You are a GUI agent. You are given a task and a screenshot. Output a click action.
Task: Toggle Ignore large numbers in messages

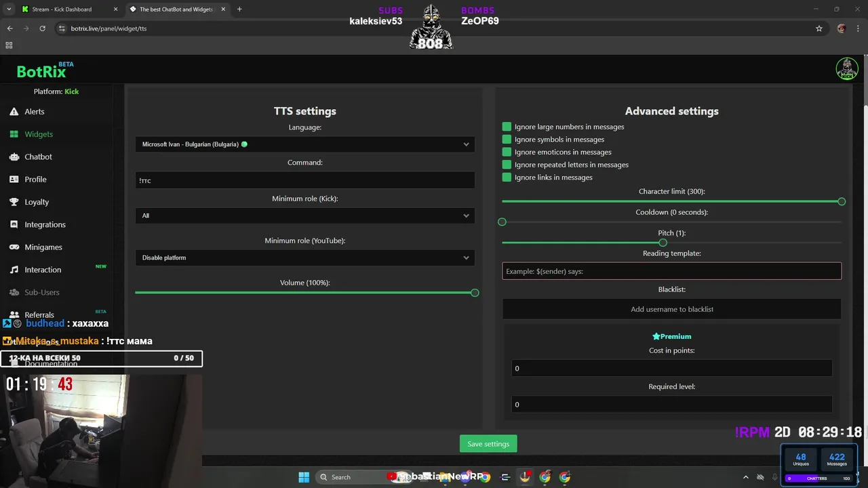(x=507, y=127)
